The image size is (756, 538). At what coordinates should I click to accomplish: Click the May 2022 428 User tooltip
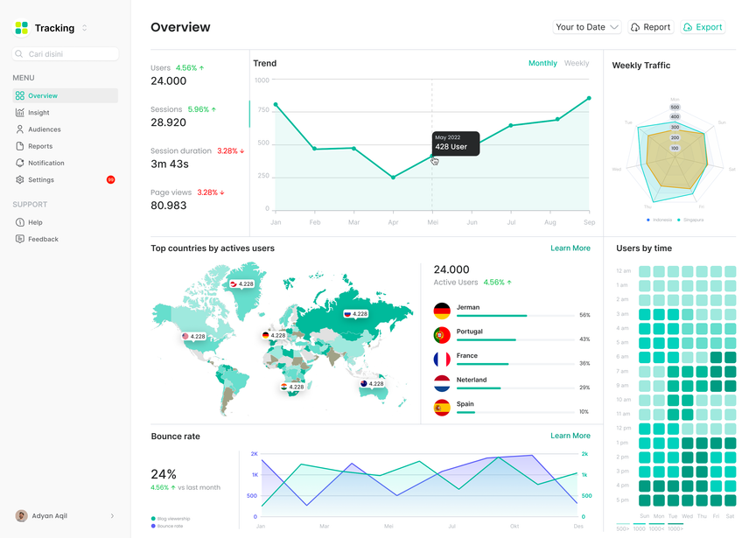tap(456, 143)
